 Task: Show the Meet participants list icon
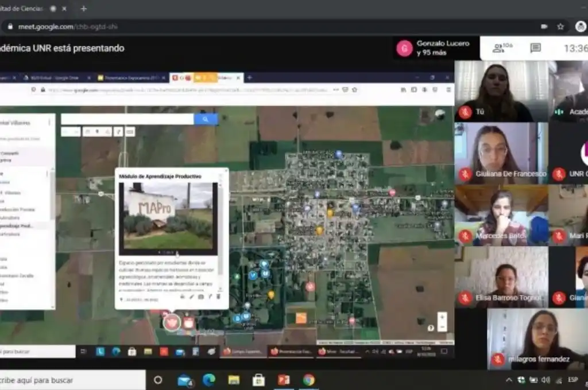click(502, 48)
